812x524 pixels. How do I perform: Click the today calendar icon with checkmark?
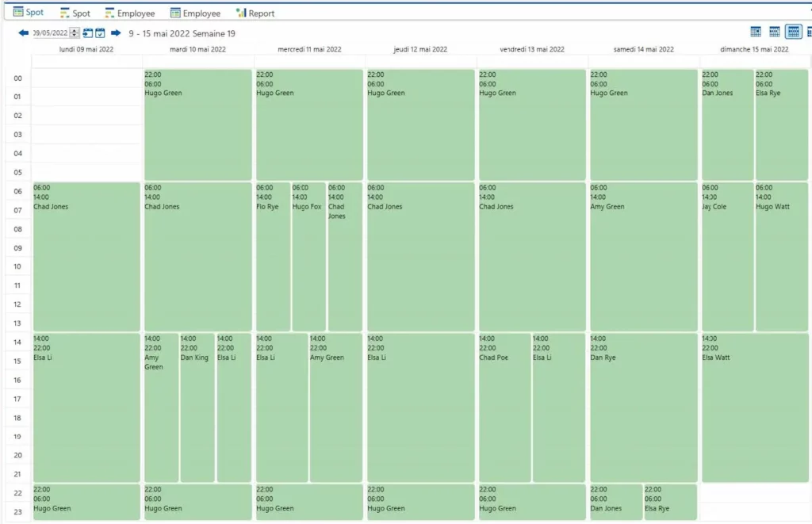click(101, 33)
